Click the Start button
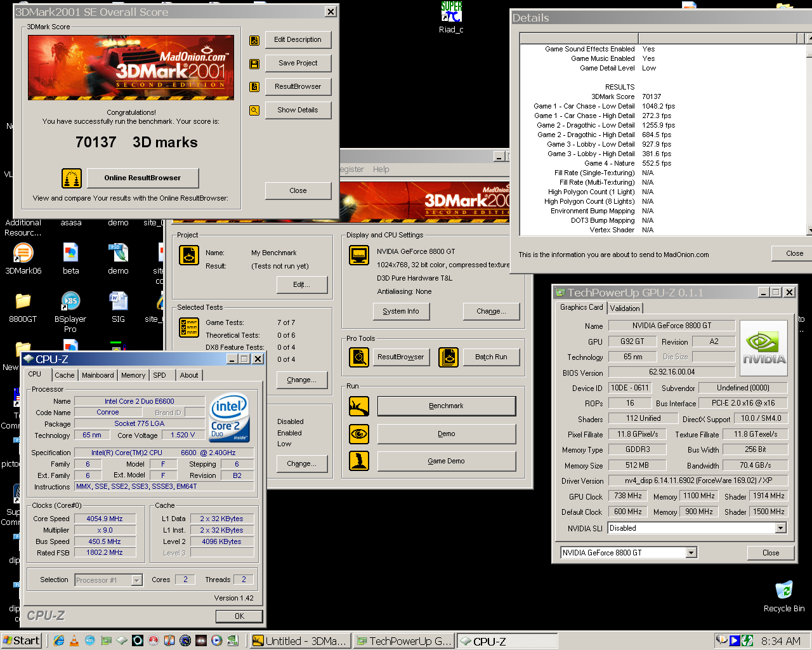The height and width of the screenshot is (650, 812). [x=21, y=640]
